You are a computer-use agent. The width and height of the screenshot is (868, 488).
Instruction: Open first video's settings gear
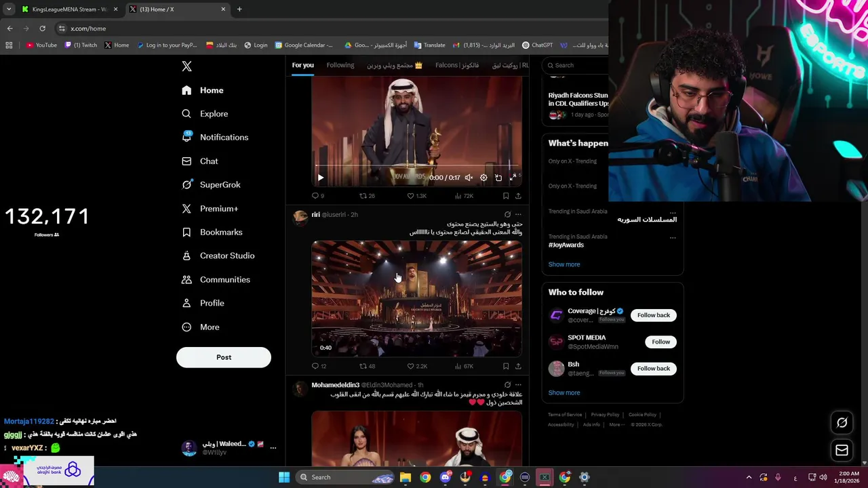point(484,178)
